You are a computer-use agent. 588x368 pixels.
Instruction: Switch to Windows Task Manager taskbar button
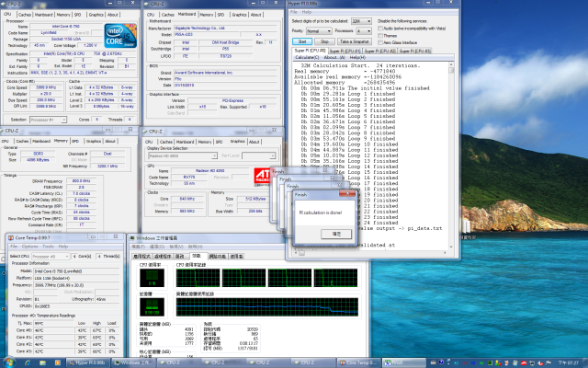(x=133, y=362)
